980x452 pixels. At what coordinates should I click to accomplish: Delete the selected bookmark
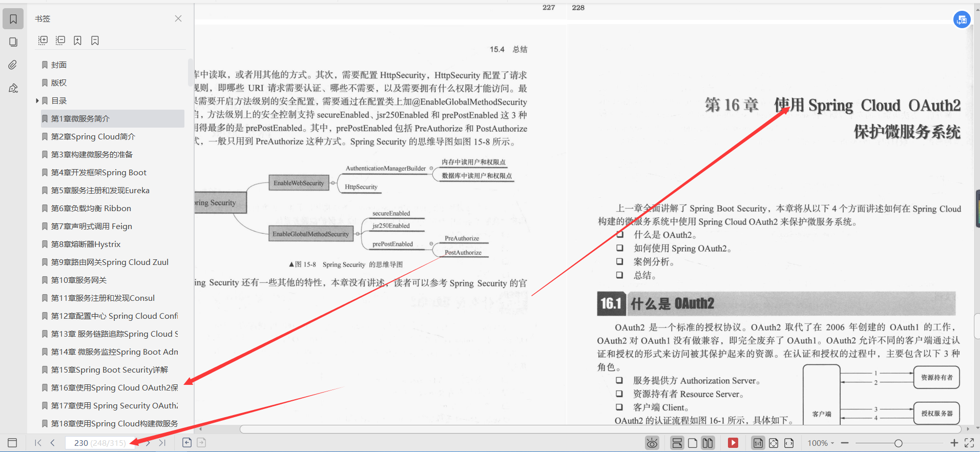95,40
